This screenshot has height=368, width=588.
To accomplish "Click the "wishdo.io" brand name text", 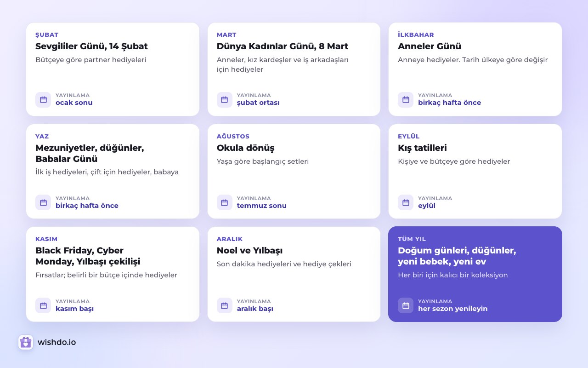I will [57, 342].
